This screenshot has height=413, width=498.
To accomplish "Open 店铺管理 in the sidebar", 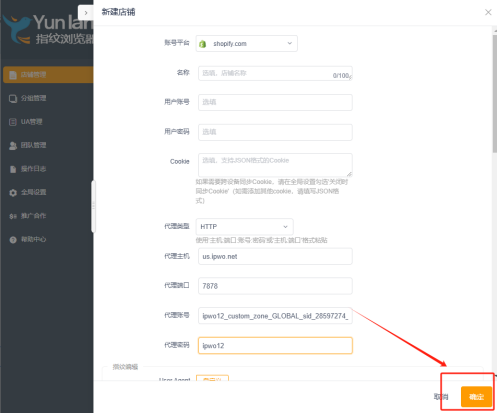I will tap(48, 75).
